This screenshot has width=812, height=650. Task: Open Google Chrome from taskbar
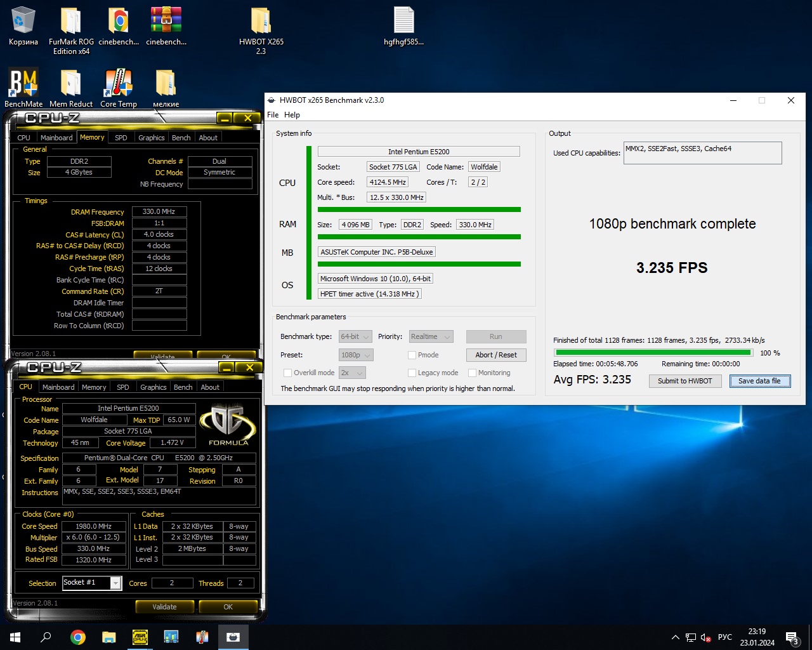pyautogui.click(x=78, y=637)
